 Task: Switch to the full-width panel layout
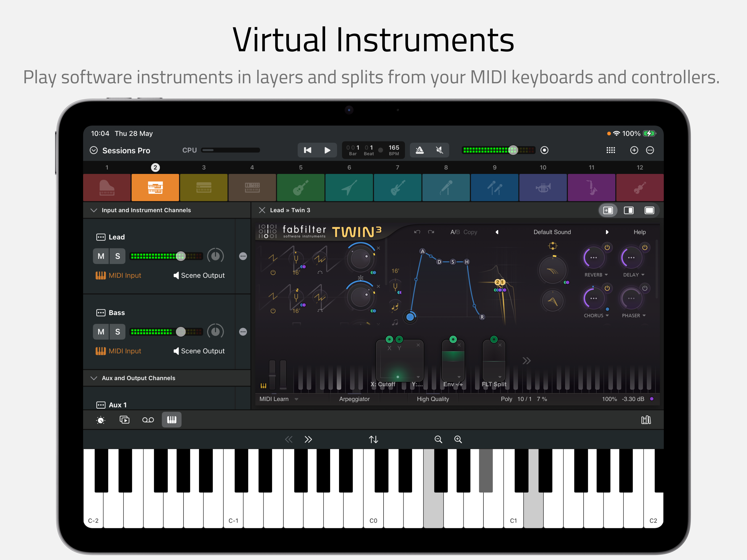(649, 210)
